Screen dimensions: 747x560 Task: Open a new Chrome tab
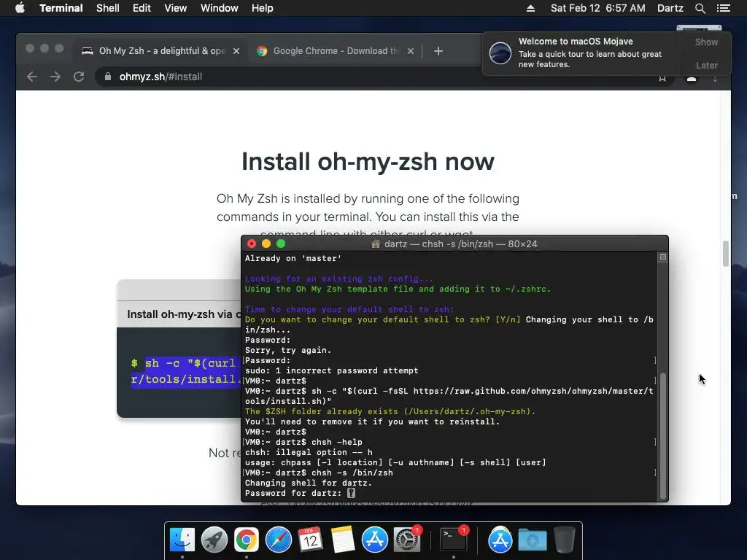pyautogui.click(x=438, y=51)
